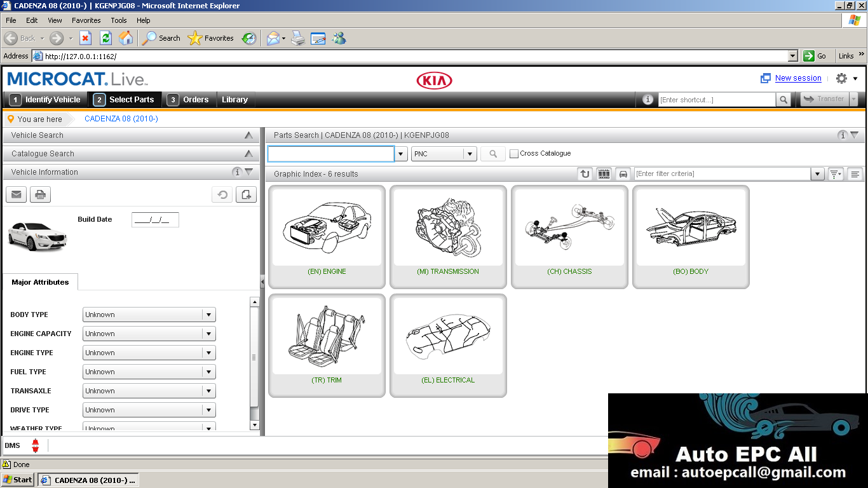Open the email vehicle details icon

tap(16, 194)
